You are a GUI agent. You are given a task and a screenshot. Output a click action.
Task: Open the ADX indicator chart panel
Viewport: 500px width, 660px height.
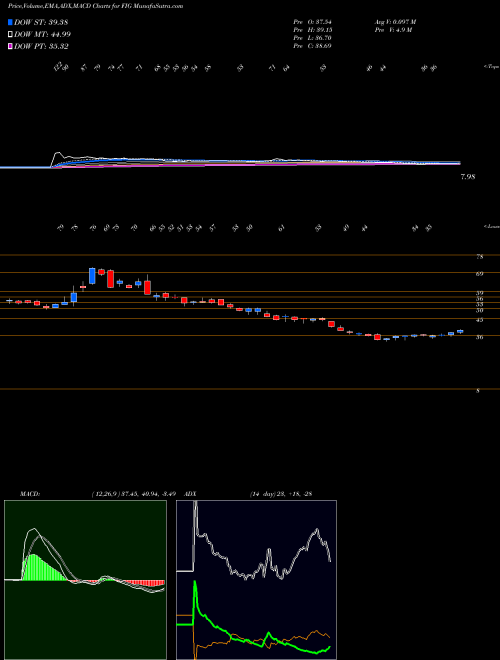(x=256, y=580)
